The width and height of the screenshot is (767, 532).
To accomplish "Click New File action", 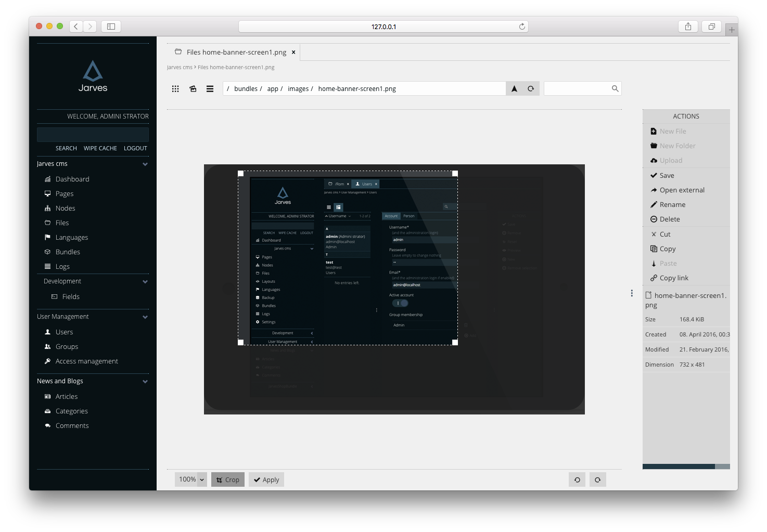I will [x=673, y=131].
